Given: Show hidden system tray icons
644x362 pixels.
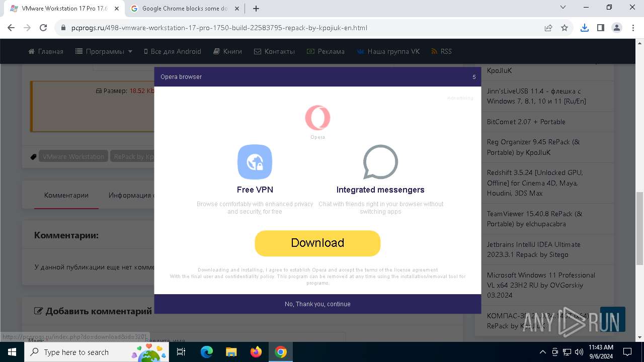Looking at the screenshot, I should click(x=542, y=352).
